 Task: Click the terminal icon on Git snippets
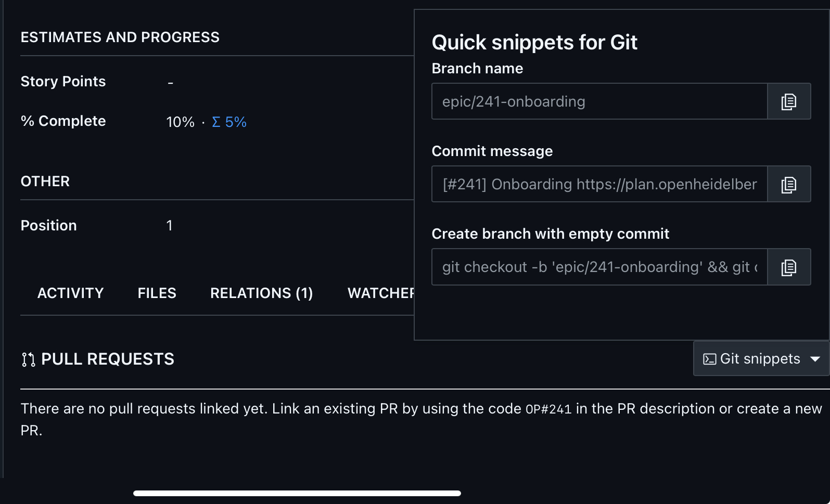tap(709, 359)
